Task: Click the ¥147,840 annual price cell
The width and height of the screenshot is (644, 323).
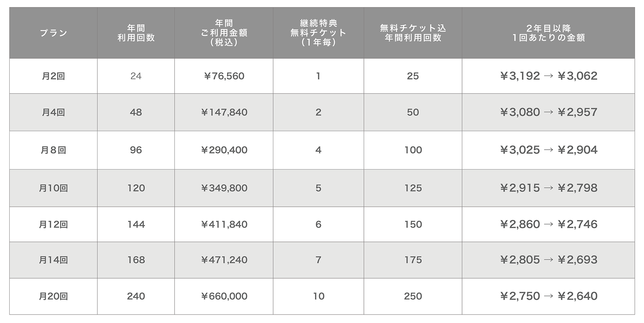Action: [x=224, y=112]
